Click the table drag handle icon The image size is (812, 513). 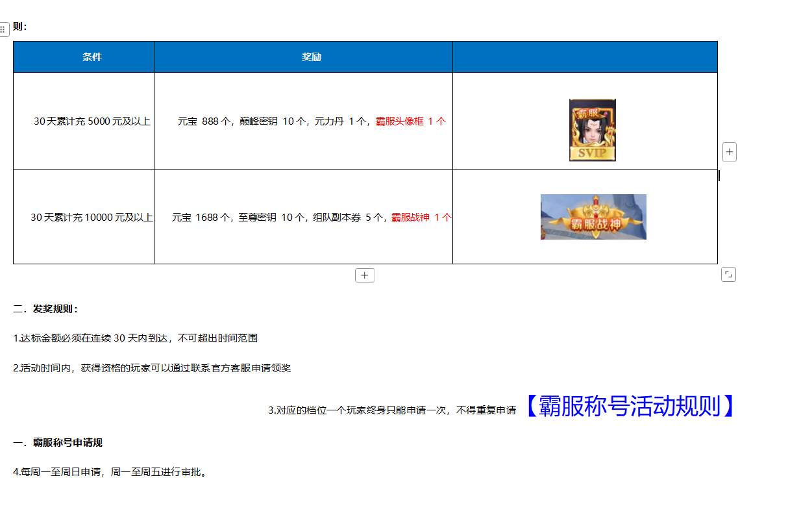[x=3, y=29]
